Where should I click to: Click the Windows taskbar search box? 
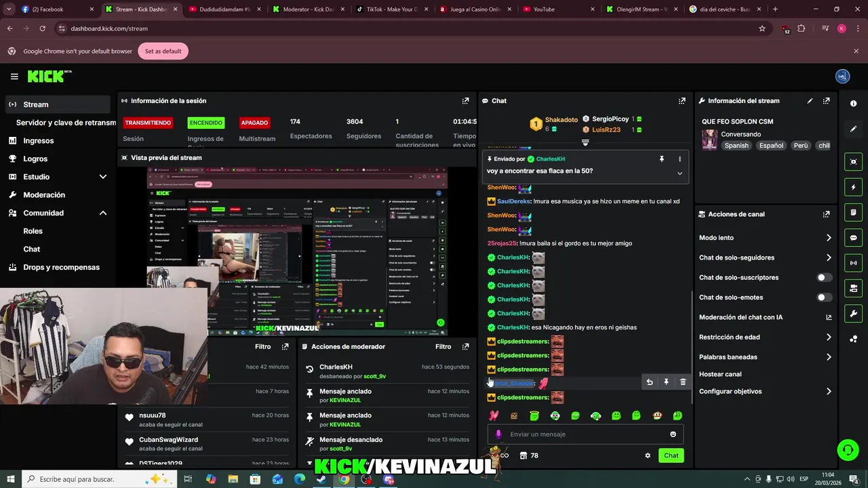click(x=98, y=479)
